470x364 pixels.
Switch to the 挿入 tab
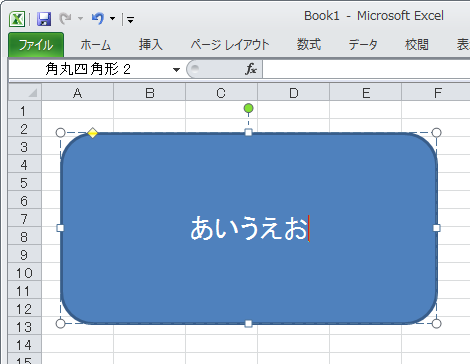click(x=151, y=45)
